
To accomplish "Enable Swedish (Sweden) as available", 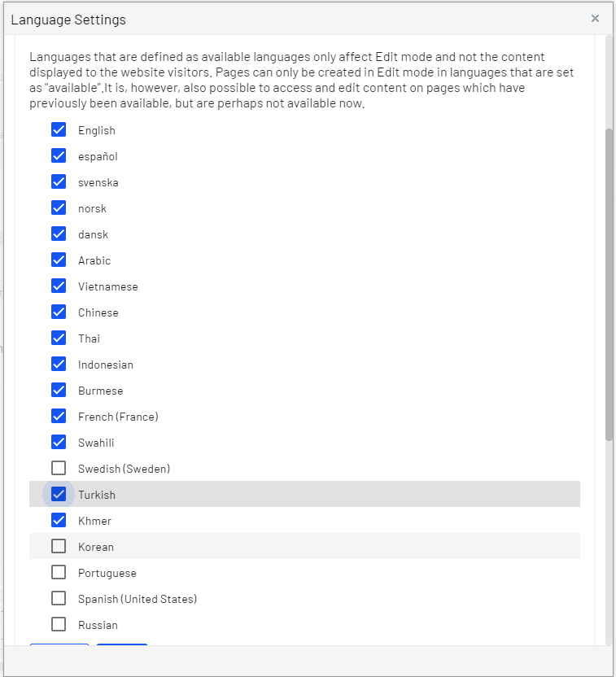I will click(59, 468).
